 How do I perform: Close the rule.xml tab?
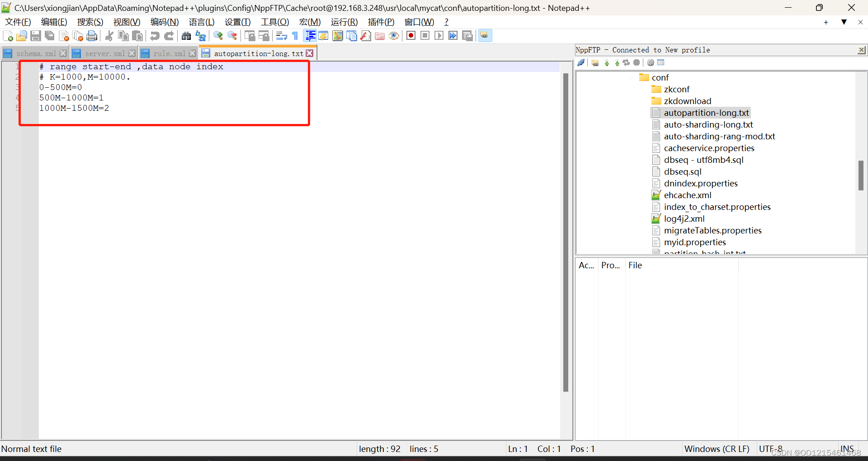[193, 53]
